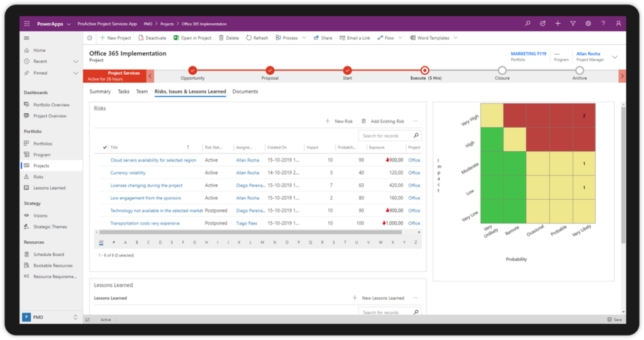
Task: Open Projects in the sidebar navigation
Action: [52, 166]
